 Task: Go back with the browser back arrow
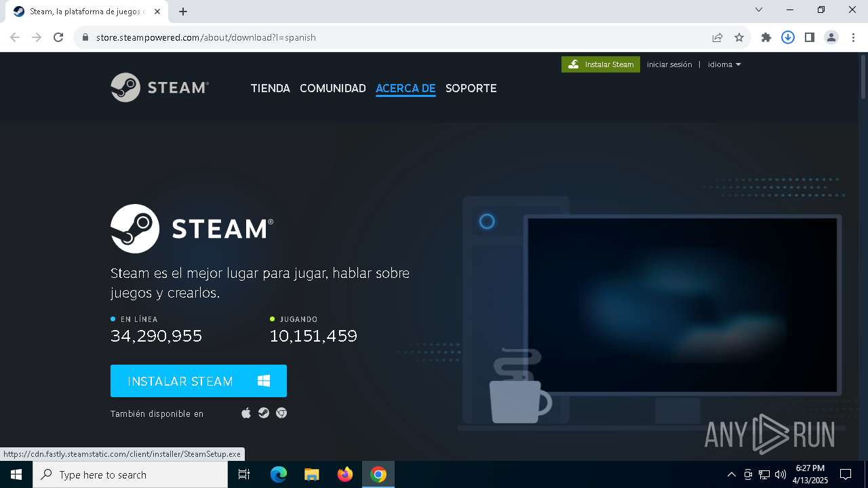15,37
